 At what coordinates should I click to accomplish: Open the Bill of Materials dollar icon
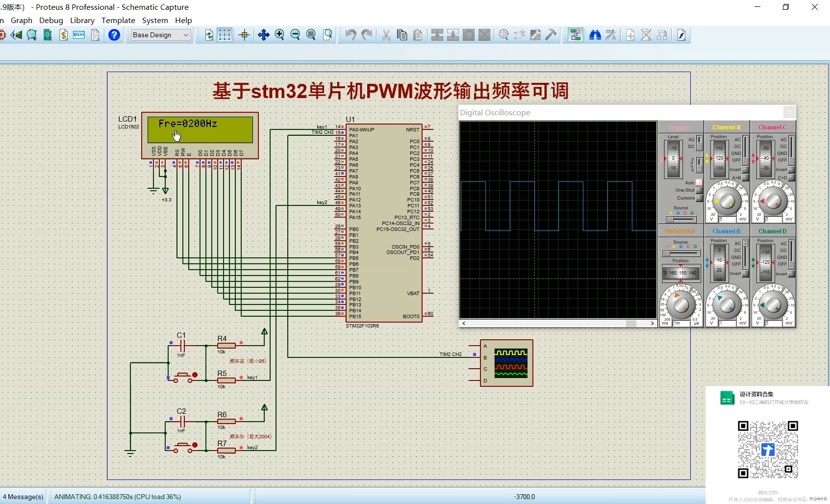63,35
